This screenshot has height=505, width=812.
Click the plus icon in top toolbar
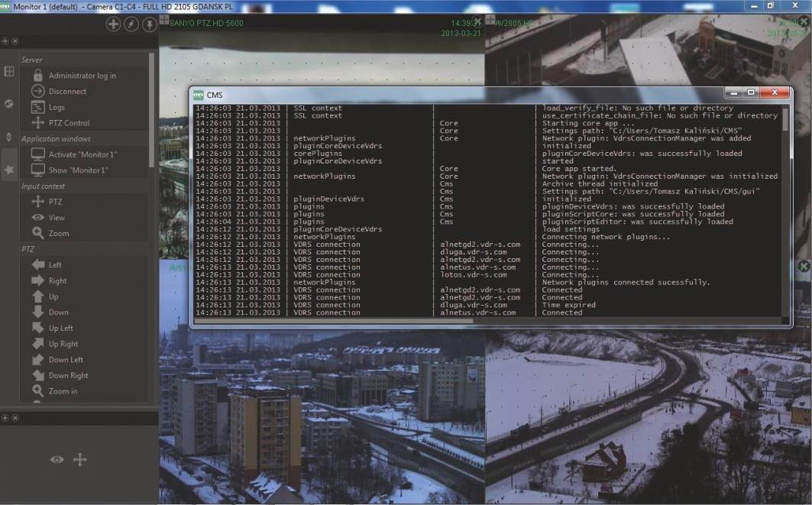pyautogui.click(x=113, y=24)
